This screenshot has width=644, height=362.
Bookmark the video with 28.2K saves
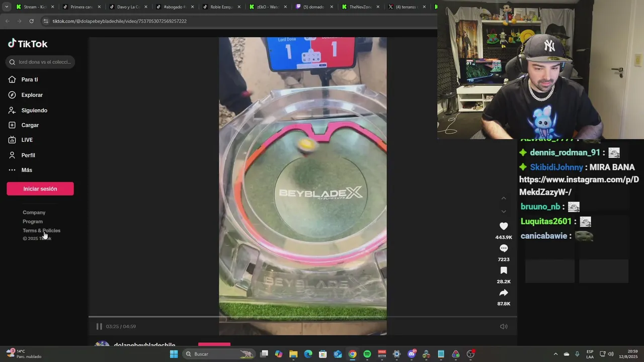point(504,270)
